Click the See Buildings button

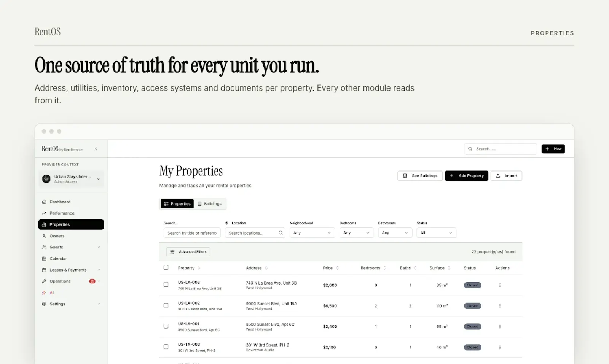click(420, 176)
